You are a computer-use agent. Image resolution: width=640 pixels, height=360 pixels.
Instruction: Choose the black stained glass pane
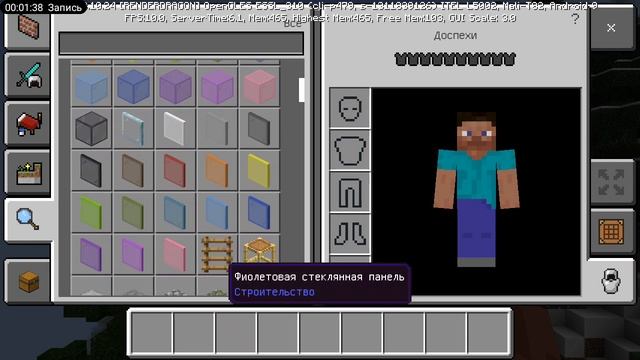click(x=91, y=170)
